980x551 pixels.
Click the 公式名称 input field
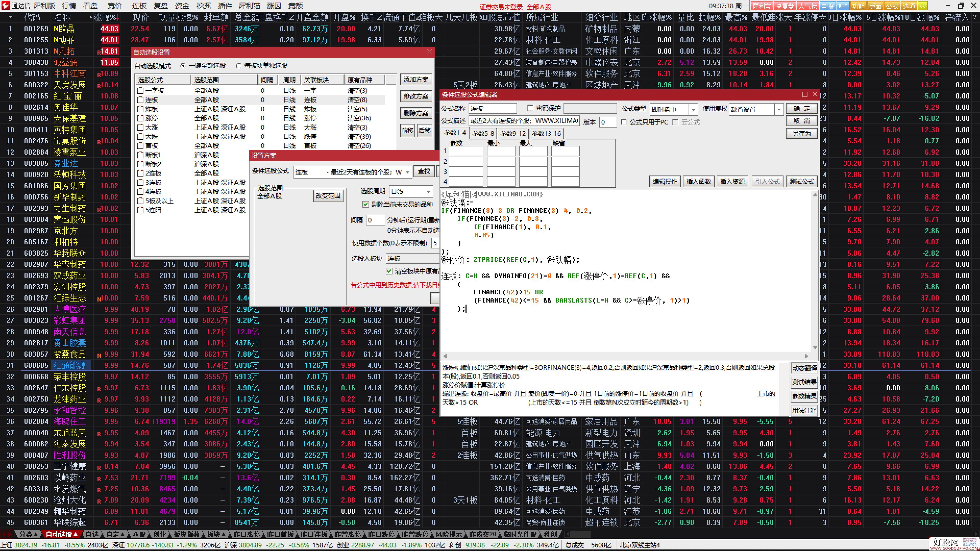pos(493,108)
